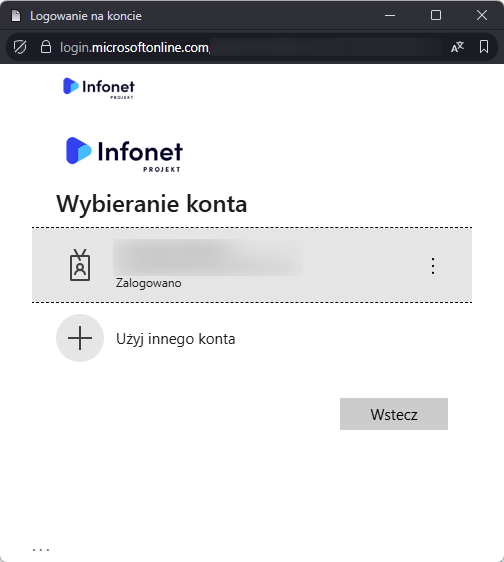Click the translate page icon

tap(457, 47)
